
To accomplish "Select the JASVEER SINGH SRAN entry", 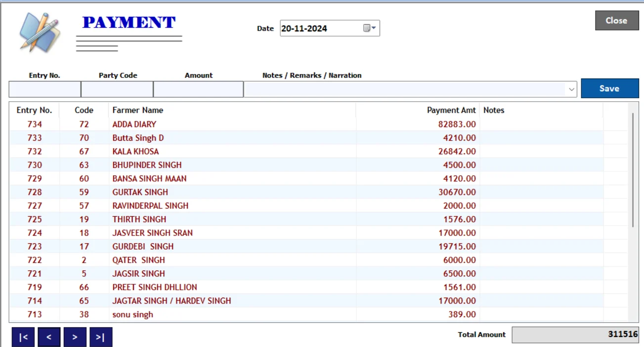I will tap(319, 233).
